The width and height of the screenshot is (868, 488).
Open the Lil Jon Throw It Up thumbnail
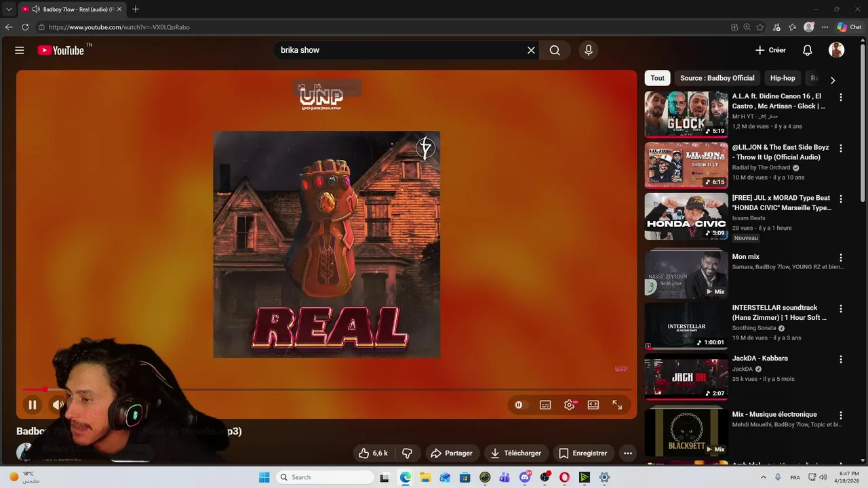(x=686, y=165)
